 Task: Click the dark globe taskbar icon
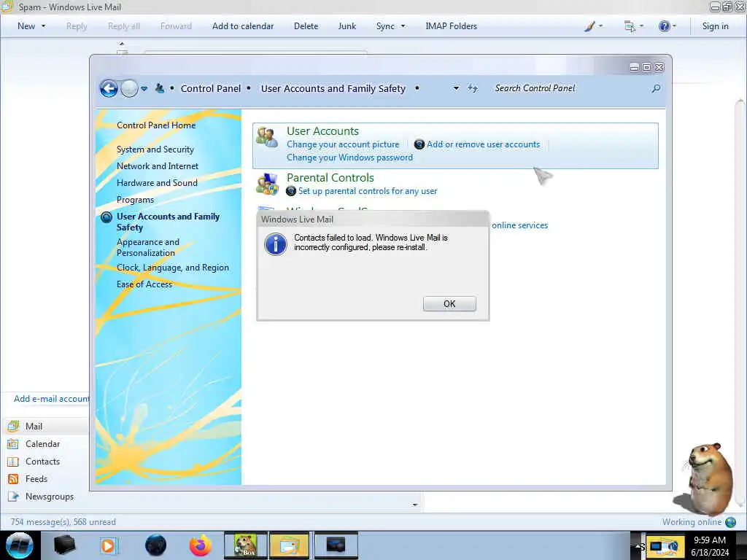(x=156, y=545)
